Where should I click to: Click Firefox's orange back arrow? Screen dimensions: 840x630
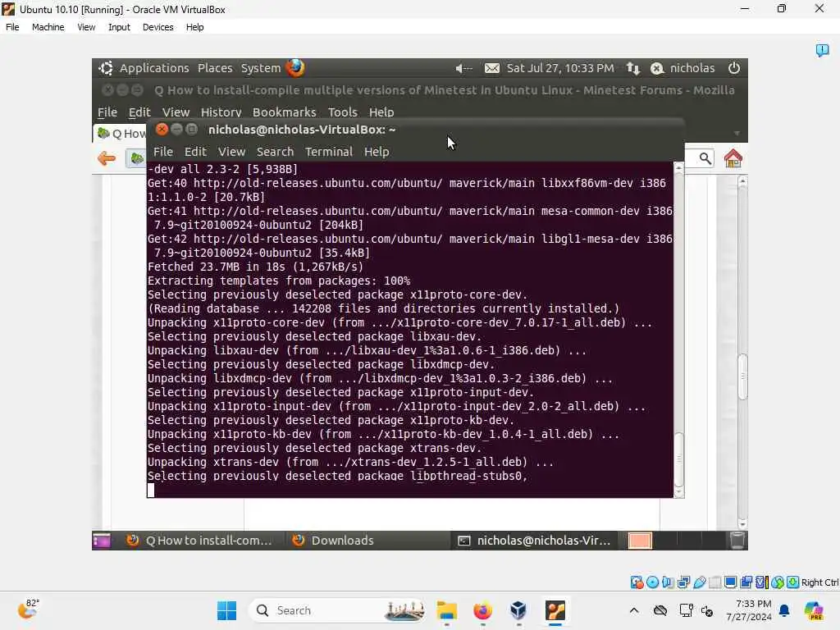tap(107, 158)
